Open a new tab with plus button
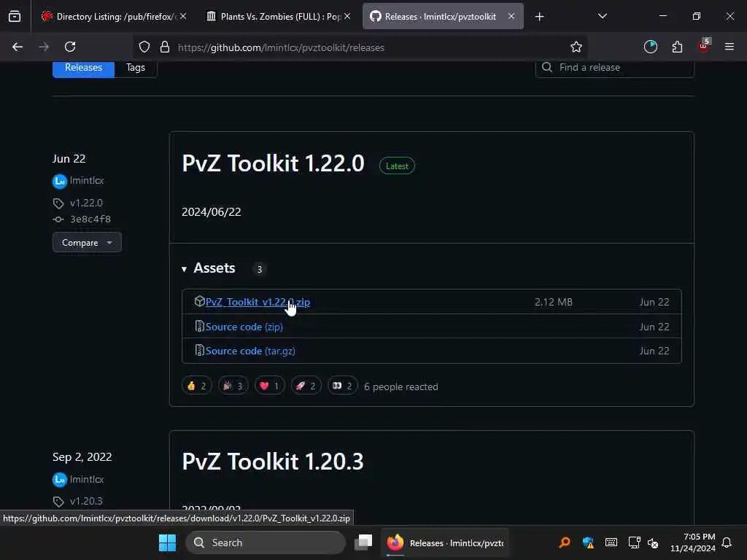 pos(539,17)
